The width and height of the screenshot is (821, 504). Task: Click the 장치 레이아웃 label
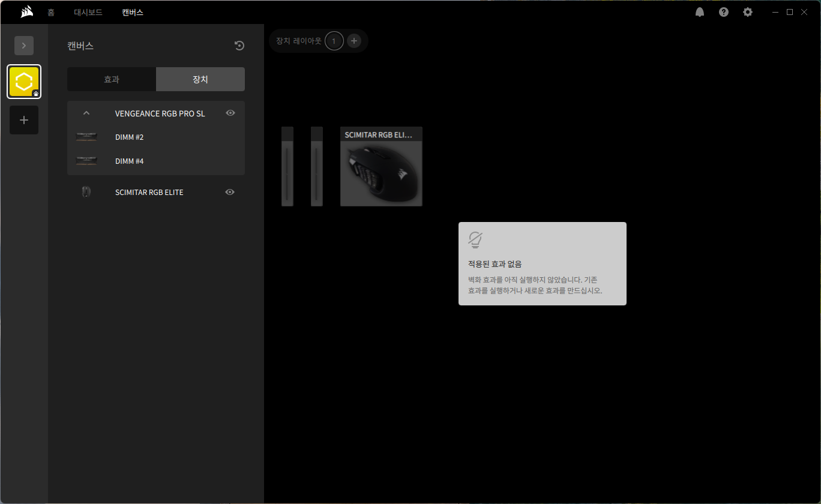click(x=298, y=41)
